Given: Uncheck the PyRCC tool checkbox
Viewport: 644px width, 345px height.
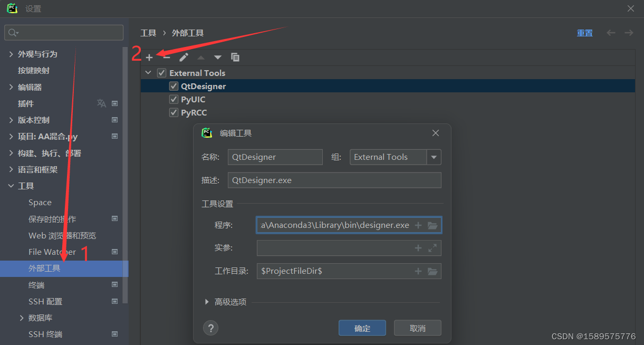Looking at the screenshot, I should coord(174,112).
